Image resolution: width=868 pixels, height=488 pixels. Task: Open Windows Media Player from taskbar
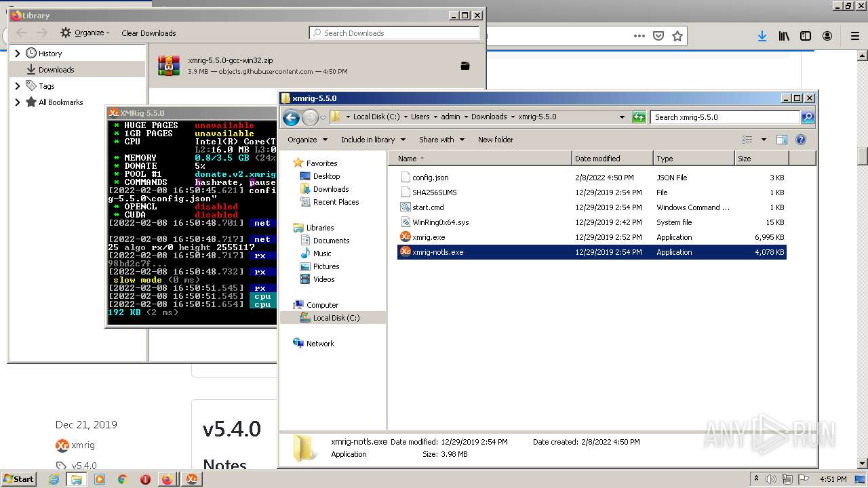pyautogui.click(x=100, y=479)
